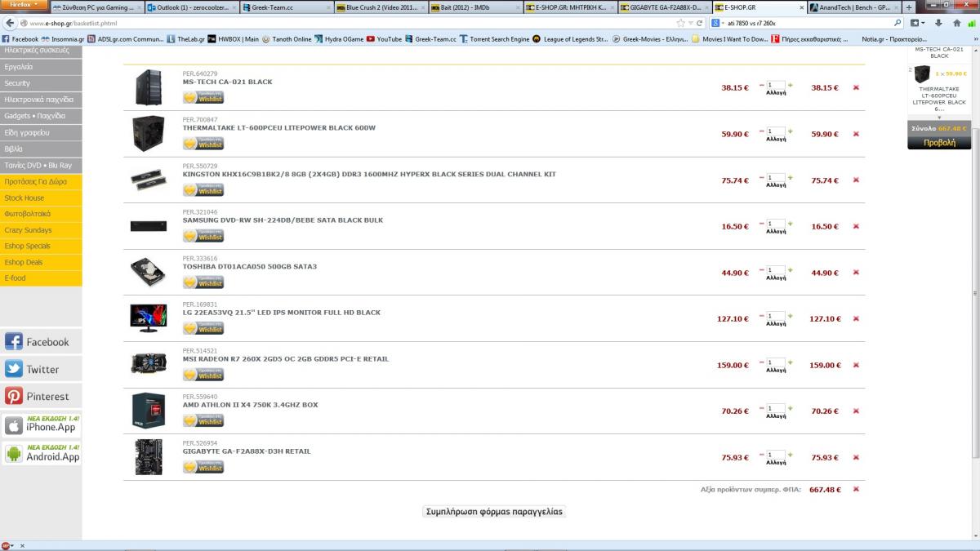This screenshot has height=551, width=980.
Task: Remove Toshiba DT01ACA050 500GB from basket
Action: click(856, 273)
